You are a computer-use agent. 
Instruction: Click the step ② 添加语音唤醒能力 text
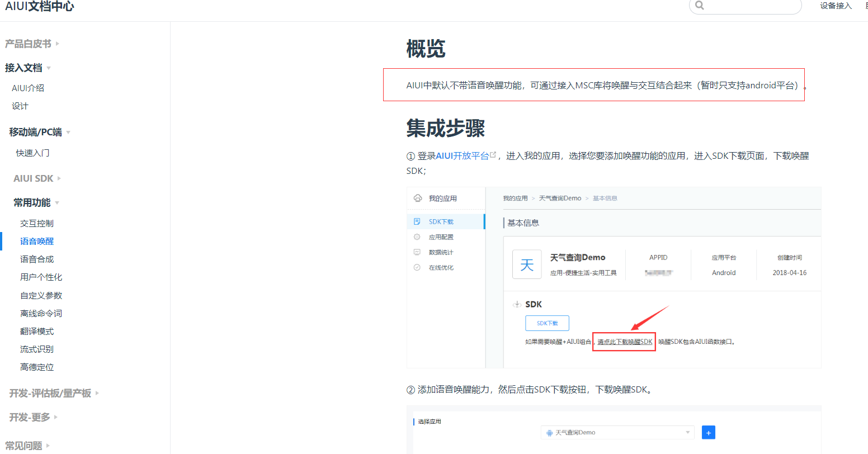[x=529, y=389]
